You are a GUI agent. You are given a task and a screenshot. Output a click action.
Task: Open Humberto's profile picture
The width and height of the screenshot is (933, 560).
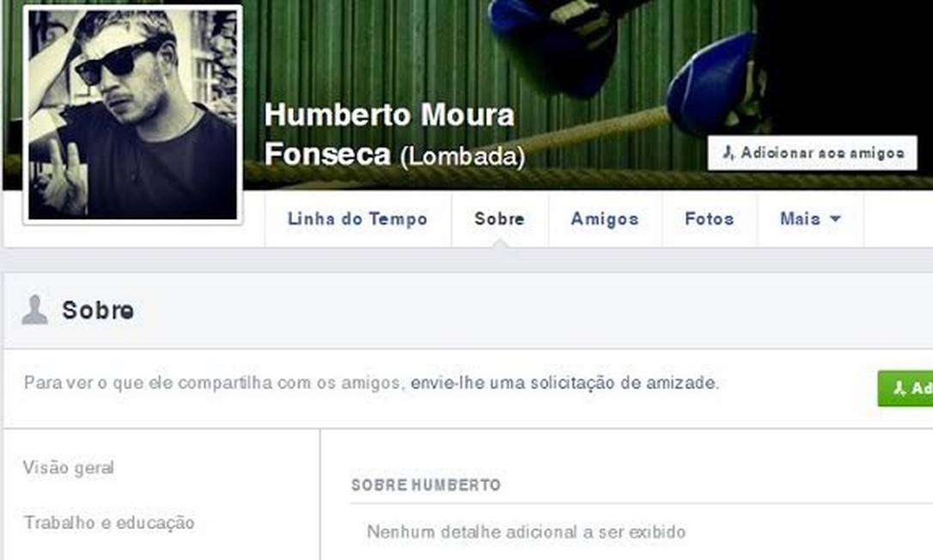pyautogui.click(x=132, y=114)
